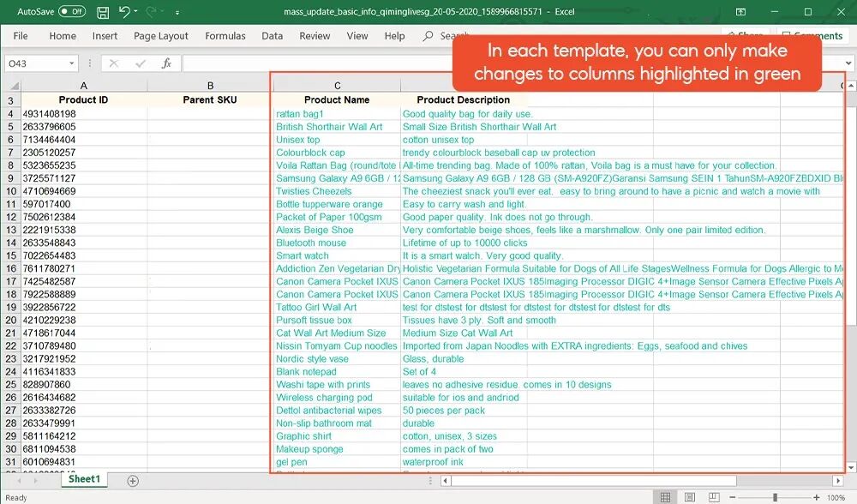Click the zoom out minus button
Image resolution: width=857 pixels, height=504 pixels.
[x=733, y=497]
